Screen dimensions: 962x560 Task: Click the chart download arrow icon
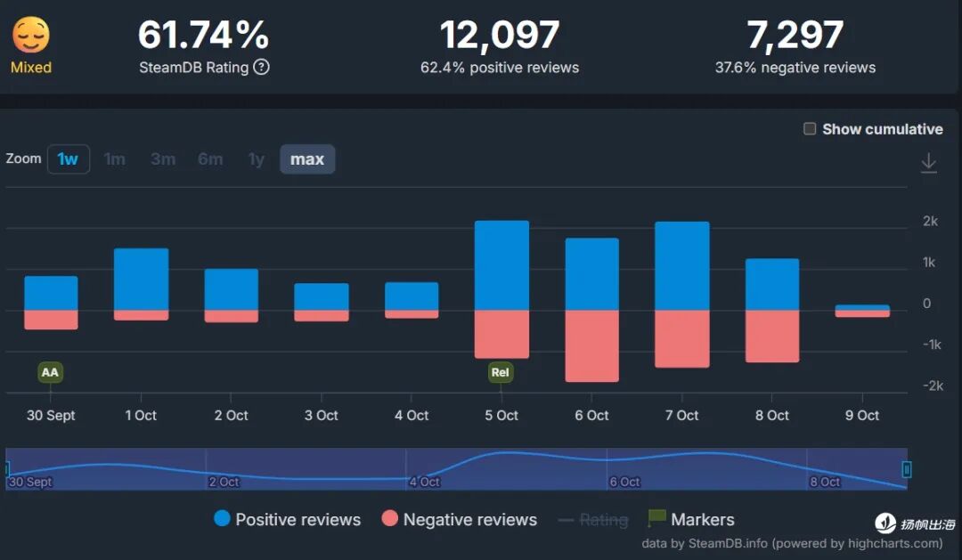pos(929,163)
